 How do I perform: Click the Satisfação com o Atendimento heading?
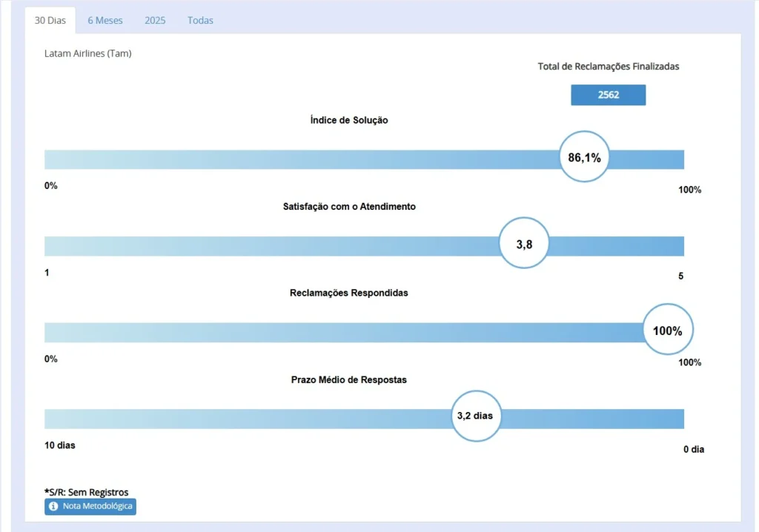tap(349, 207)
